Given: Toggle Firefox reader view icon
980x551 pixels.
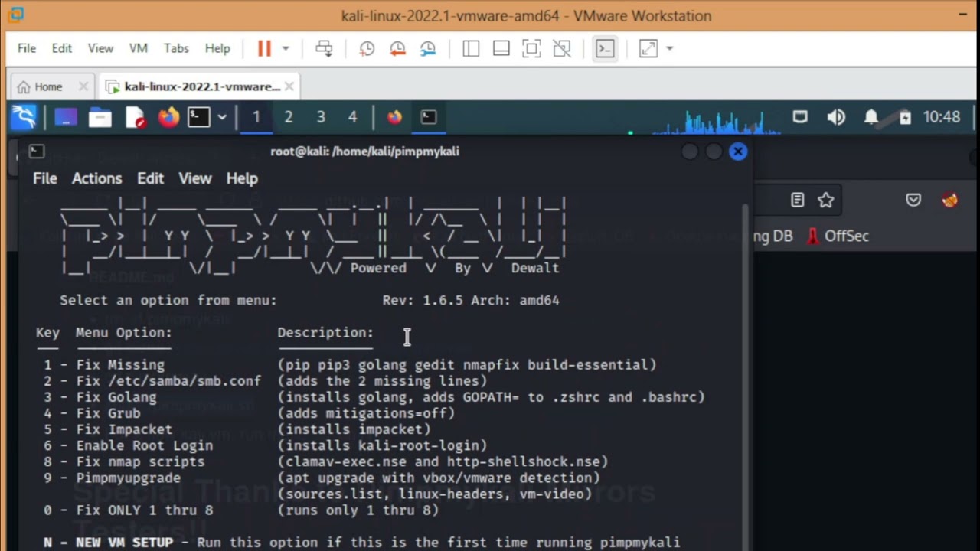Looking at the screenshot, I should [797, 200].
